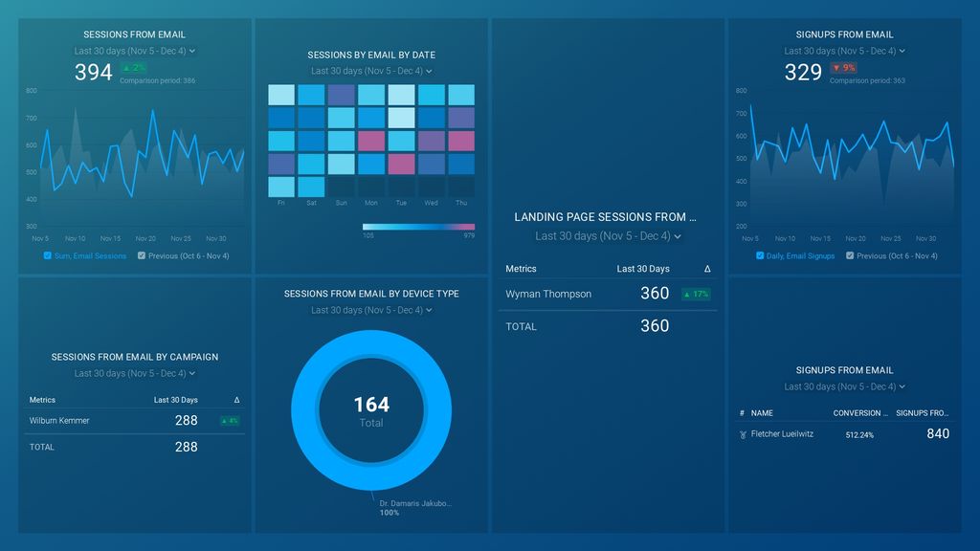This screenshot has height=551, width=980.
Task: Click Last 30 Days header in Landing Page table
Action: click(643, 269)
